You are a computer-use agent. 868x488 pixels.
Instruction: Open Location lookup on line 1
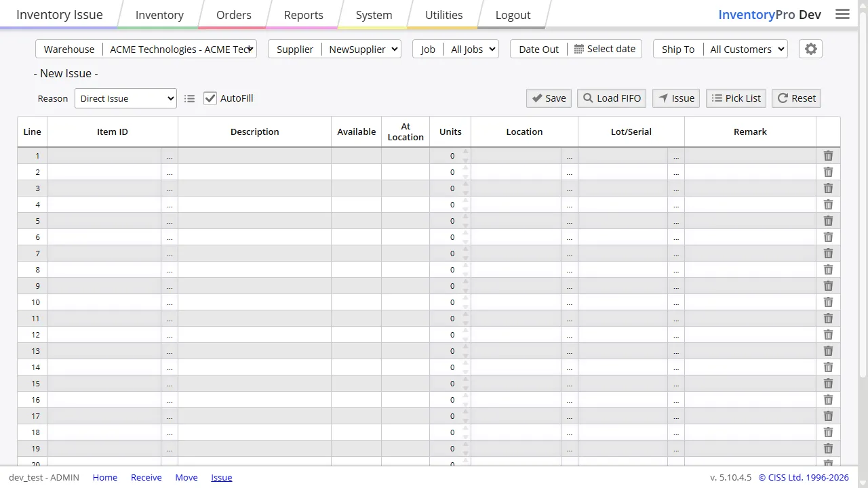click(570, 156)
